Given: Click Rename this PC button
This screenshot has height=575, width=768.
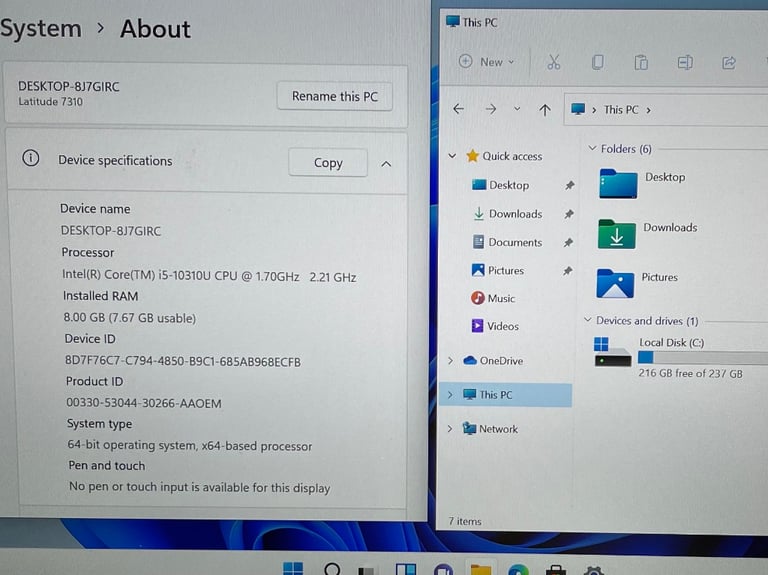Looking at the screenshot, I should (x=335, y=96).
